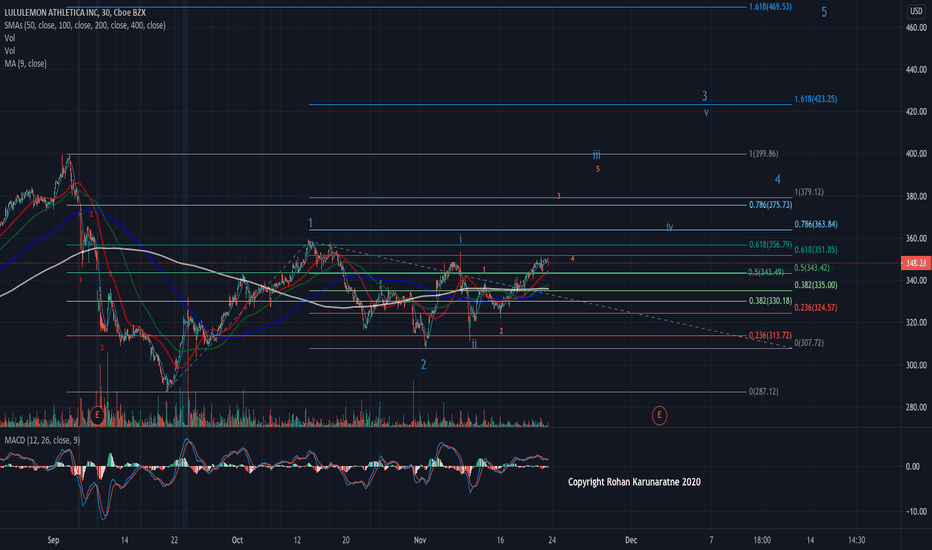The width and height of the screenshot is (932, 550).
Task: Open the USD currency selector
Action: click(x=915, y=11)
